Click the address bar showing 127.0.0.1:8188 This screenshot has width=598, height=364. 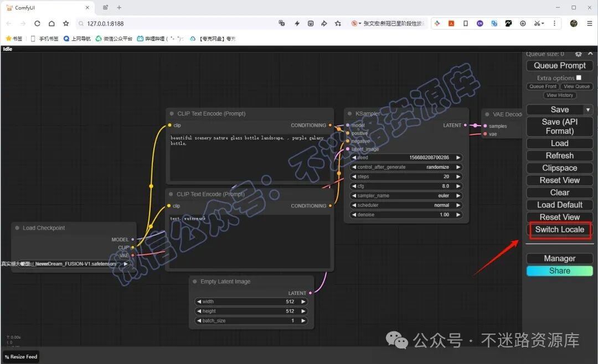click(x=176, y=24)
